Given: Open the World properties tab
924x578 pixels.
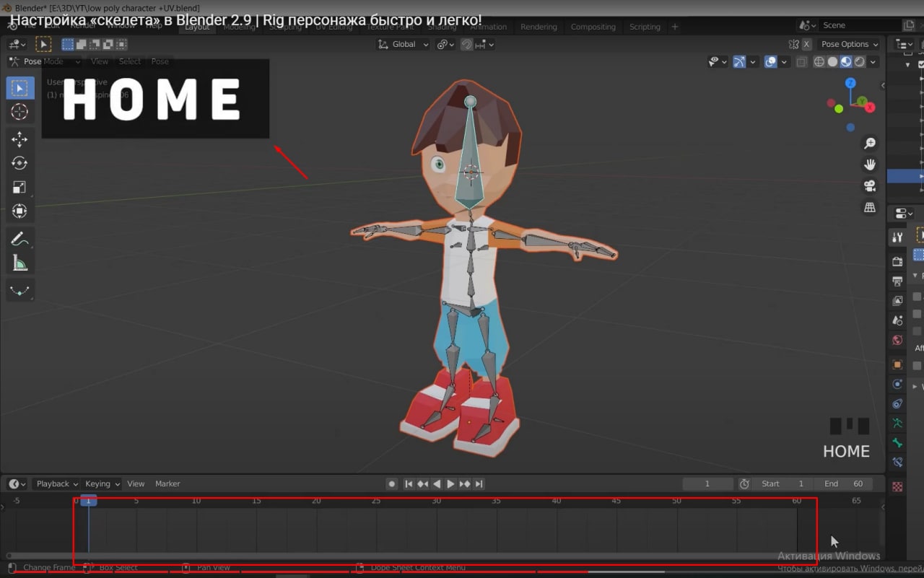Looking at the screenshot, I should click(897, 340).
